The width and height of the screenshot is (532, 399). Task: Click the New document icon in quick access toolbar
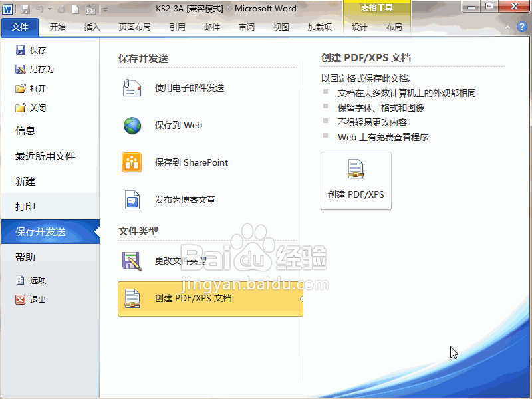76,9
